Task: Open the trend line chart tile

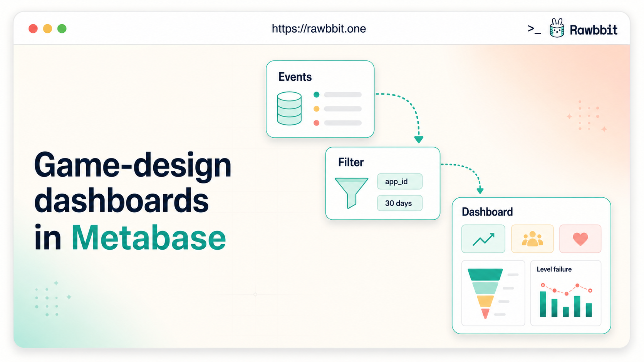Action: tap(483, 239)
